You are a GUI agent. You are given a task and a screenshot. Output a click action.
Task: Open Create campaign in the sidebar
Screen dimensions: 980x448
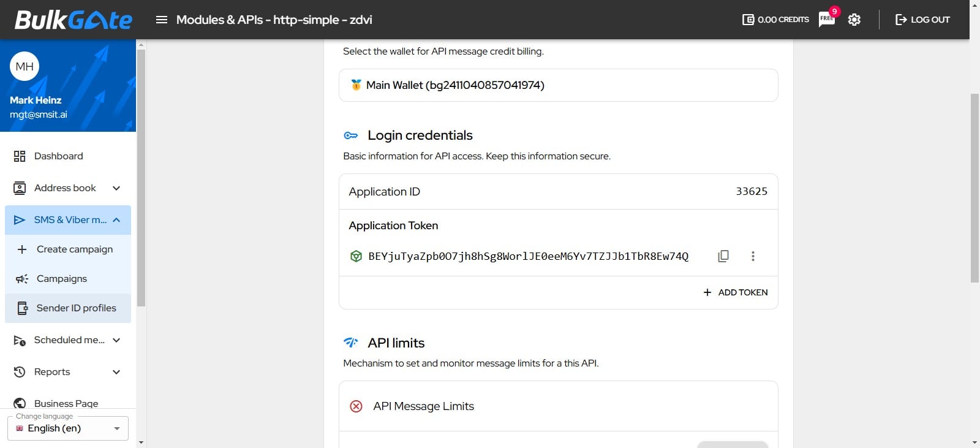pos(68,249)
